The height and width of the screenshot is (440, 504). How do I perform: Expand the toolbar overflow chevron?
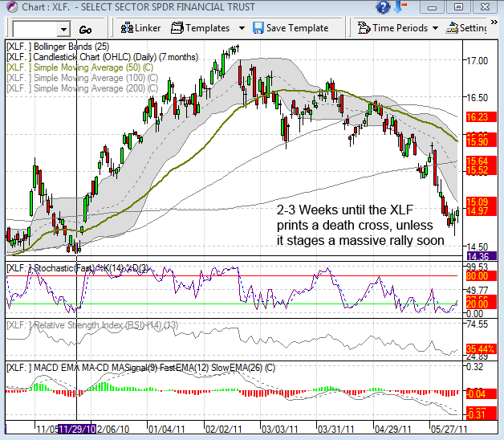(x=494, y=22)
